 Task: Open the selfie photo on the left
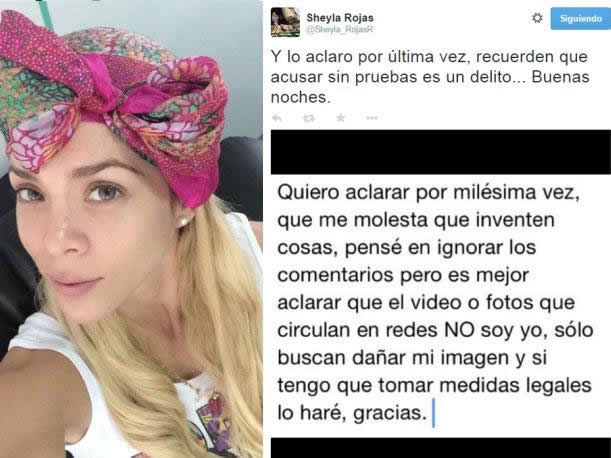point(131,229)
